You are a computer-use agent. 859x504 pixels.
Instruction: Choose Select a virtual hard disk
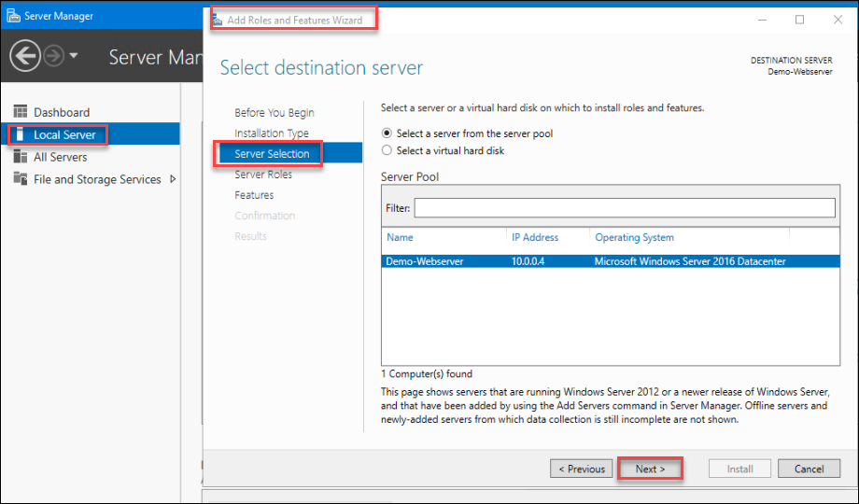point(387,150)
